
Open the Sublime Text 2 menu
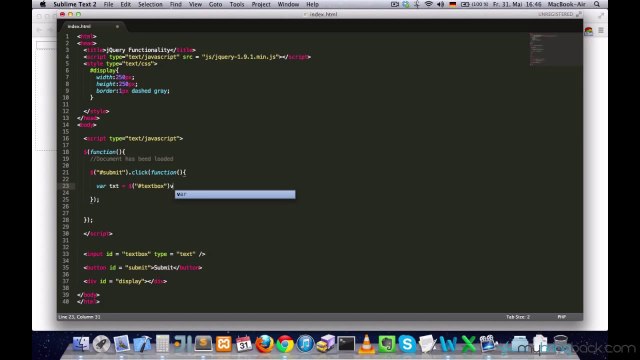point(75,4)
